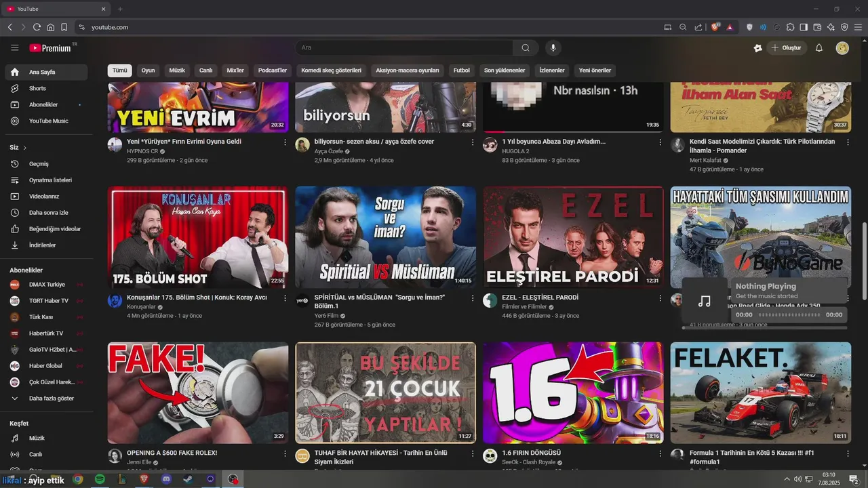Click the youtube.com address bar
This screenshot has width=868, height=488.
click(366, 27)
